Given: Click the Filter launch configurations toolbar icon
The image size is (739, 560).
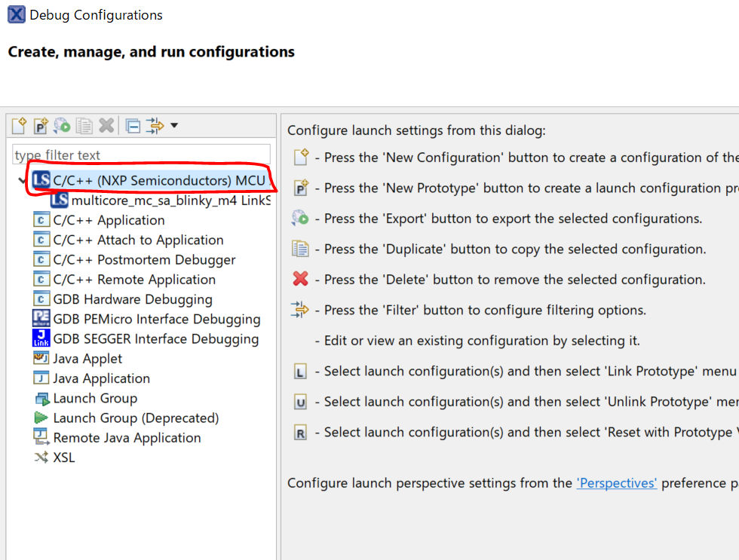Looking at the screenshot, I should 155,126.
